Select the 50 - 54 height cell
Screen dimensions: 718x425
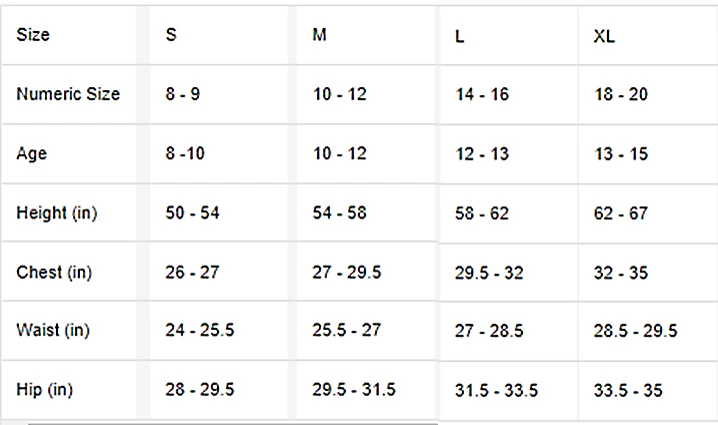click(192, 213)
